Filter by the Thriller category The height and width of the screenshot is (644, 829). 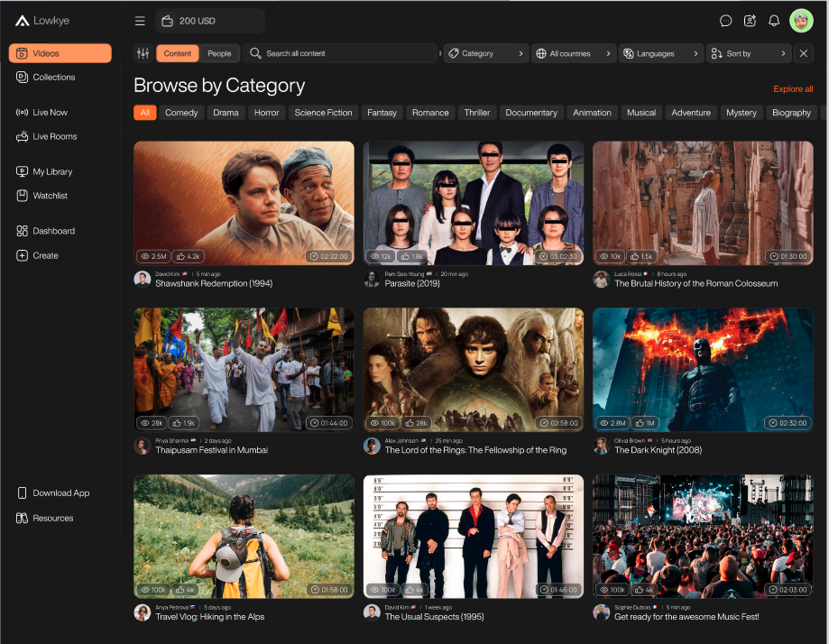[477, 113]
